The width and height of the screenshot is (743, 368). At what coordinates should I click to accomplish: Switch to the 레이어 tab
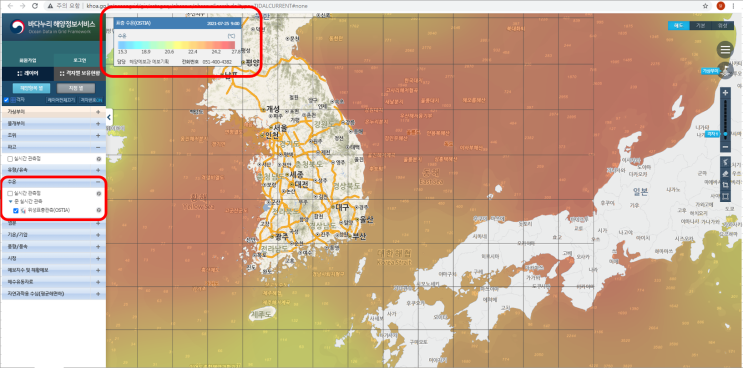click(x=27, y=74)
